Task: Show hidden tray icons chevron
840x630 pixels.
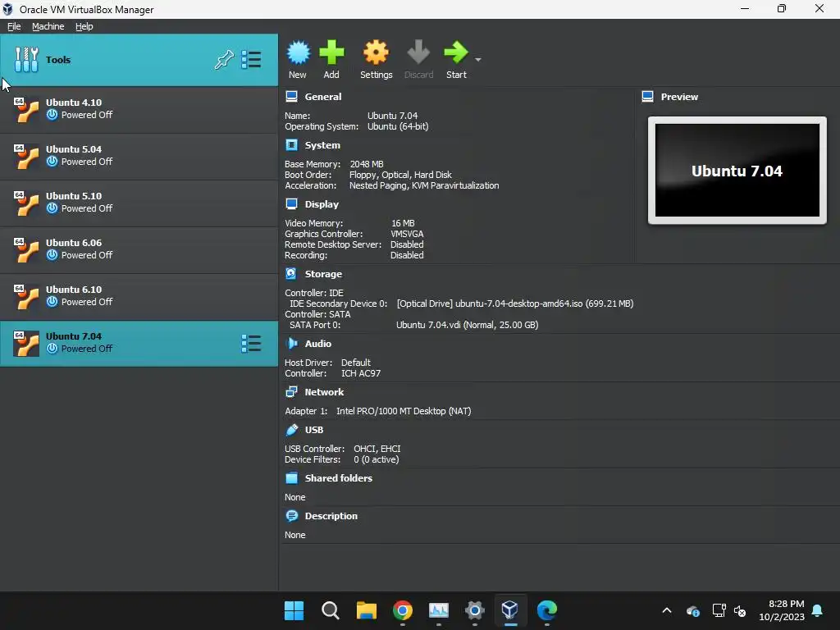Action: (x=667, y=610)
